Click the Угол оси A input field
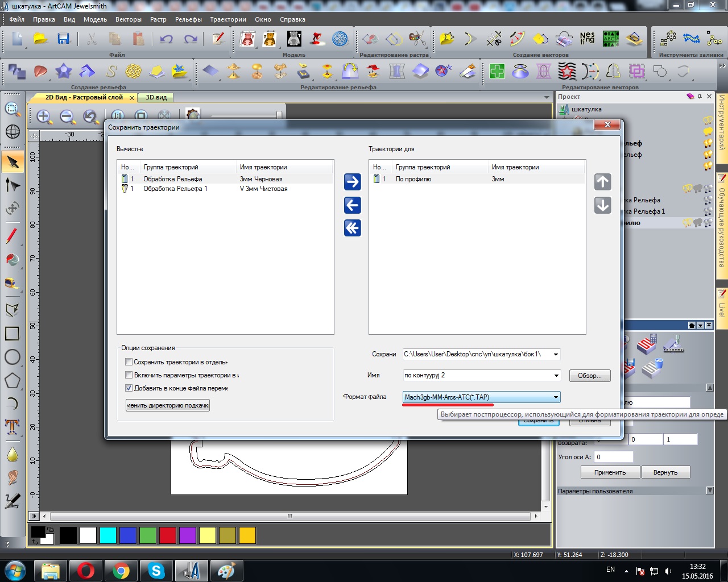Image resolution: width=728 pixels, height=582 pixels. pos(614,457)
